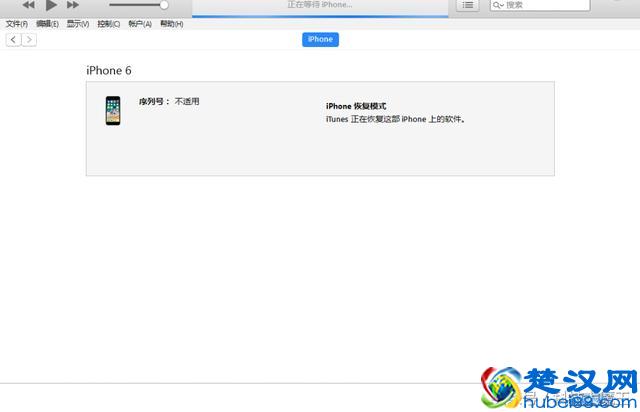Click the iPhone device thumbnail image
This screenshot has width=640, height=412.
pos(113,111)
